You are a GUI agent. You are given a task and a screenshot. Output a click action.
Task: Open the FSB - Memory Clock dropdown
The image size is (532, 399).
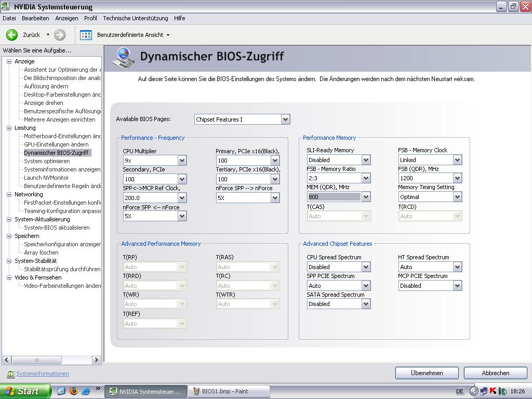(457, 160)
